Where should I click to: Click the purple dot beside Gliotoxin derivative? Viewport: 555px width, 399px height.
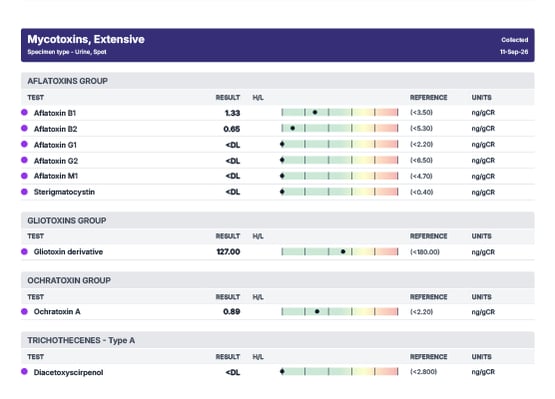24,251
